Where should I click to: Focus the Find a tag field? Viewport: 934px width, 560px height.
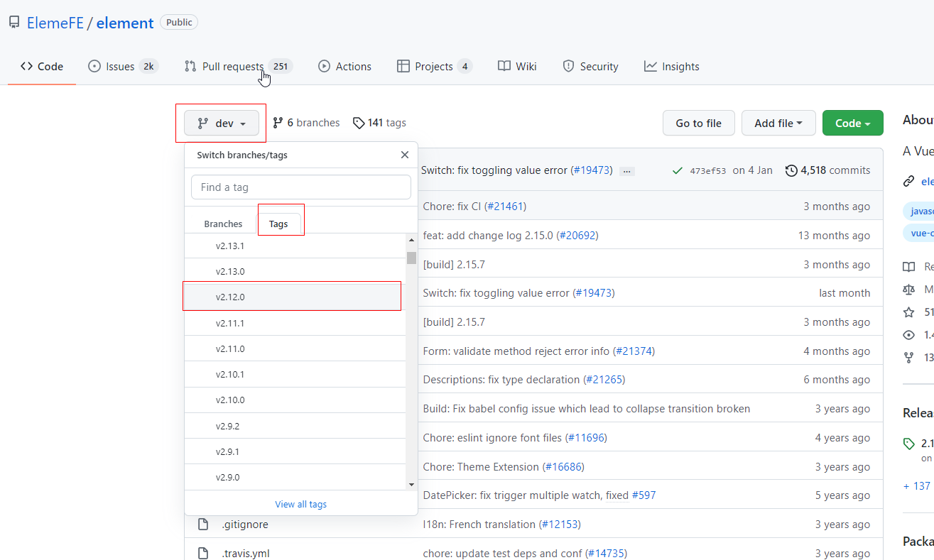[301, 187]
